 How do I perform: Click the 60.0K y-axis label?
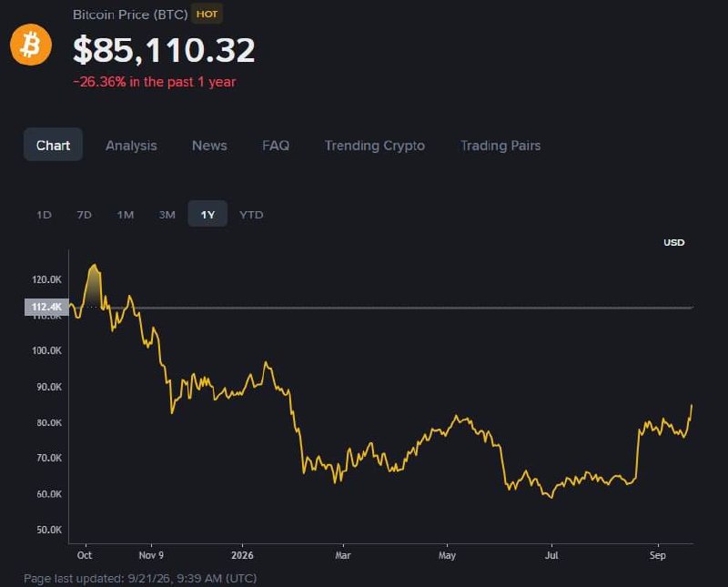pyautogui.click(x=49, y=494)
